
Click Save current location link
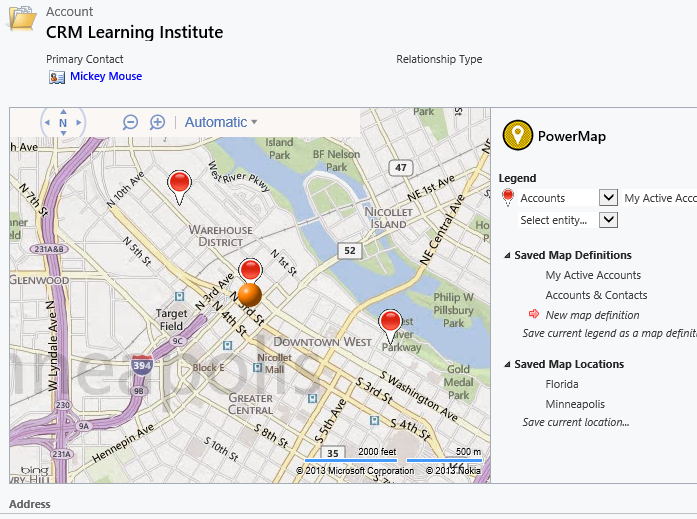[576, 422]
